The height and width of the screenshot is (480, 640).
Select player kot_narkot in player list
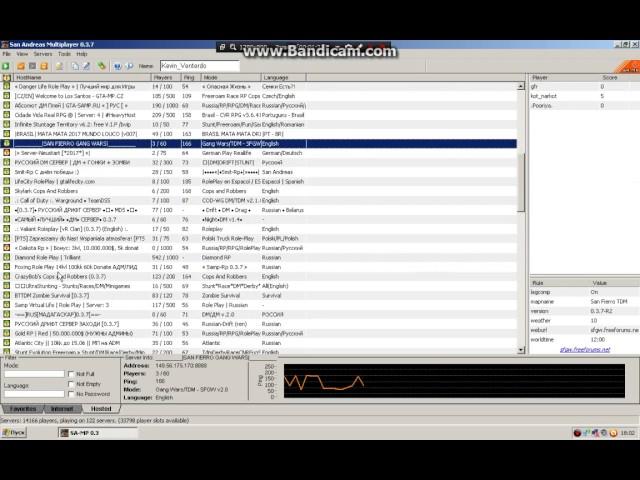coord(584,96)
